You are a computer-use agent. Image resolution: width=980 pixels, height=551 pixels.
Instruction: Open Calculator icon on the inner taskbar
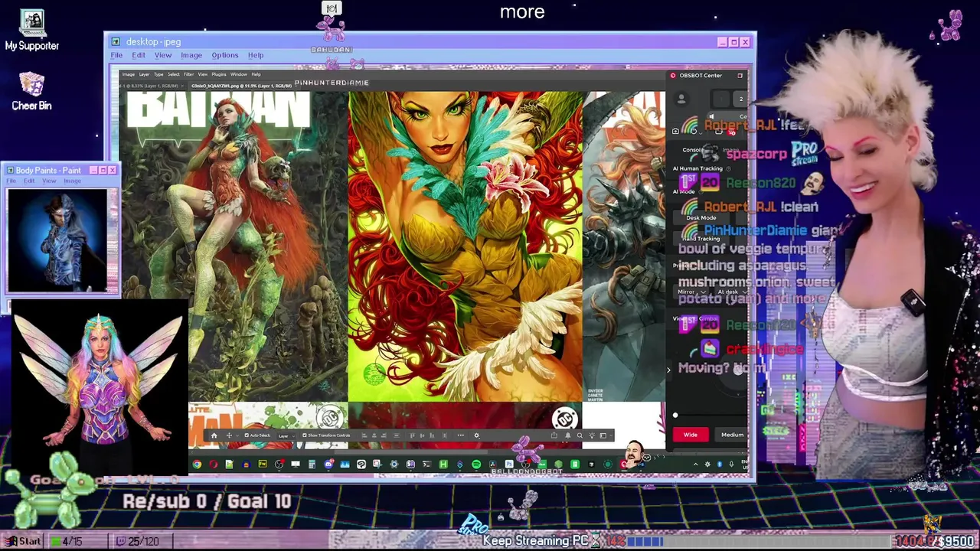pos(312,464)
